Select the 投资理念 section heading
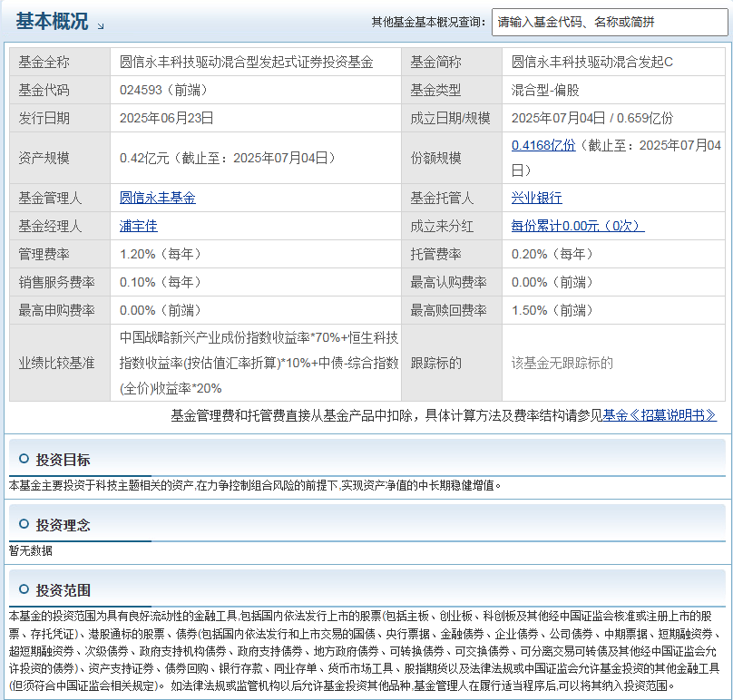Viewport: 733px width, 700px height. (x=64, y=525)
